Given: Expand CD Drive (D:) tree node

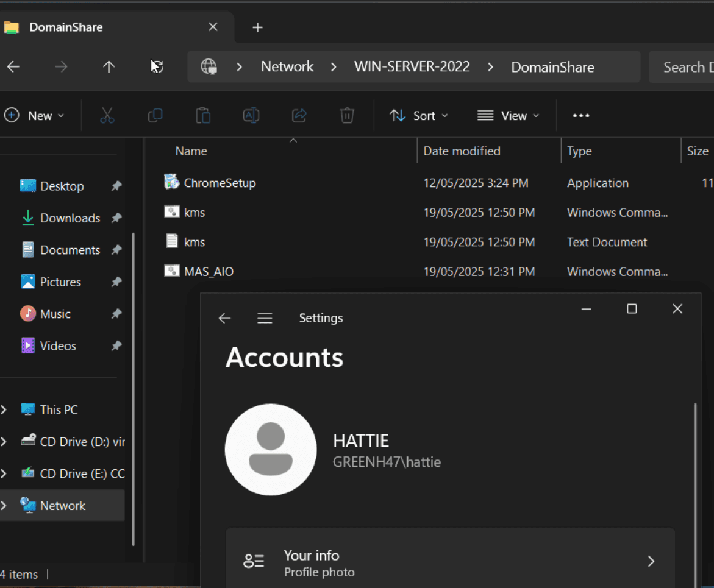Looking at the screenshot, I should click(x=4, y=441).
